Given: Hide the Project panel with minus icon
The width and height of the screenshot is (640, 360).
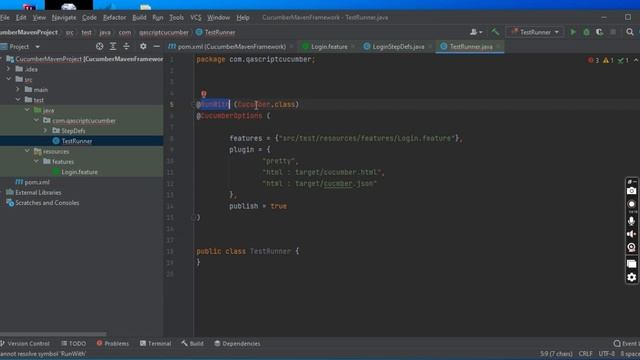Looking at the screenshot, I should (156, 47).
